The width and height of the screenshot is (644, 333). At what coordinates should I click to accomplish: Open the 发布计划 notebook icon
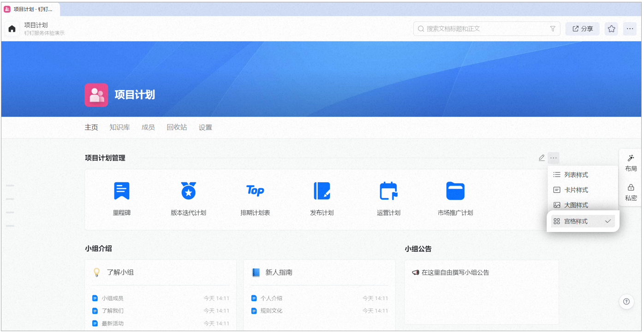(322, 190)
